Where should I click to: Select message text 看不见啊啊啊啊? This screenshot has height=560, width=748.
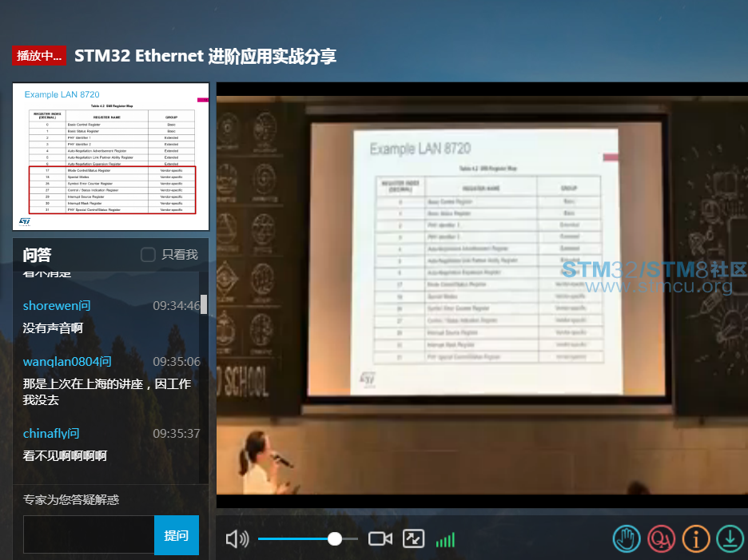(x=65, y=456)
